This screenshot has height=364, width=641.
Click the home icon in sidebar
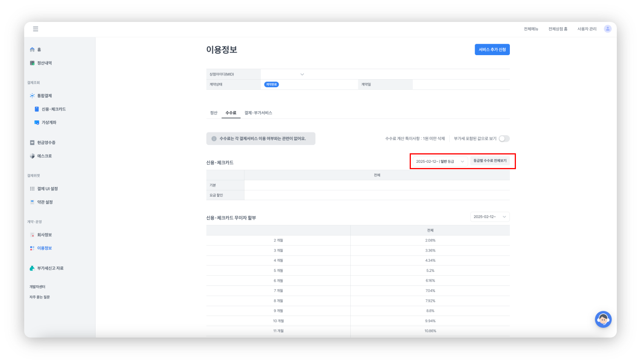(32, 49)
